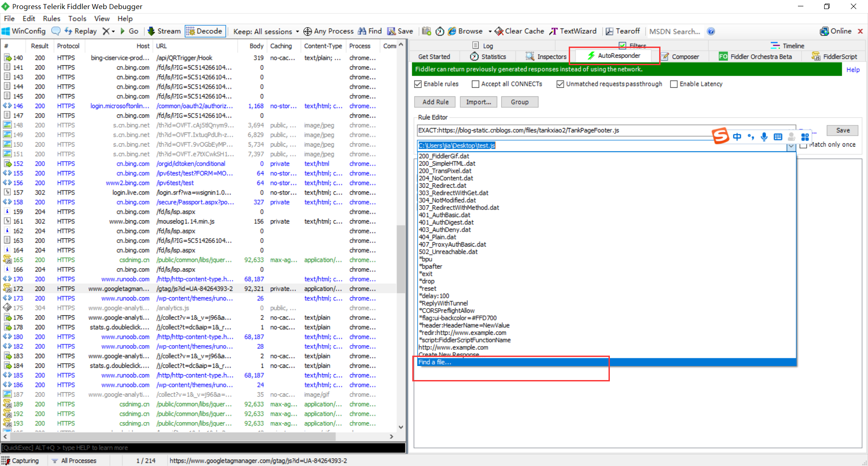Image resolution: width=868 pixels, height=466 pixels.
Task: Toggle the Enable rules checkbox
Action: pos(418,84)
